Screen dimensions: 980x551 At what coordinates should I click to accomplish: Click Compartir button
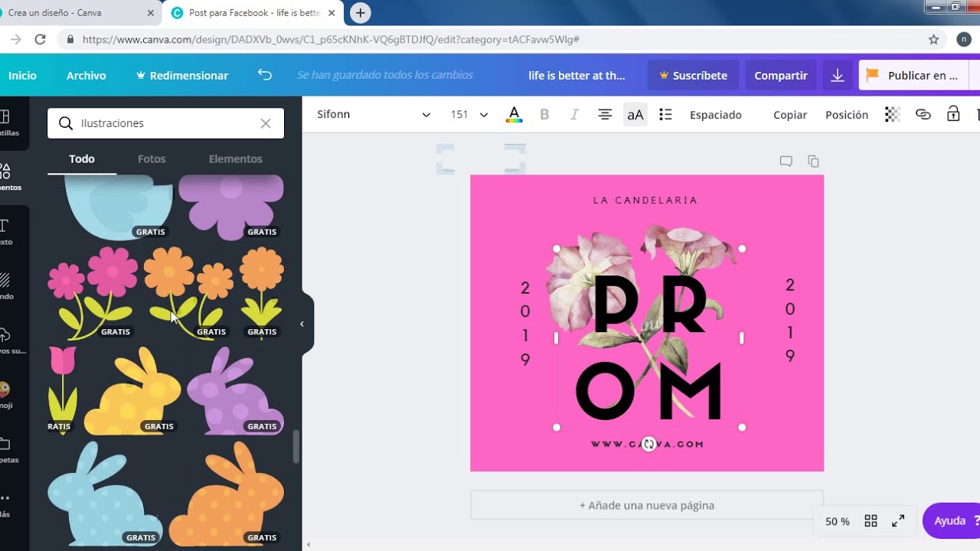pyautogui.click(x=781, y=75)
